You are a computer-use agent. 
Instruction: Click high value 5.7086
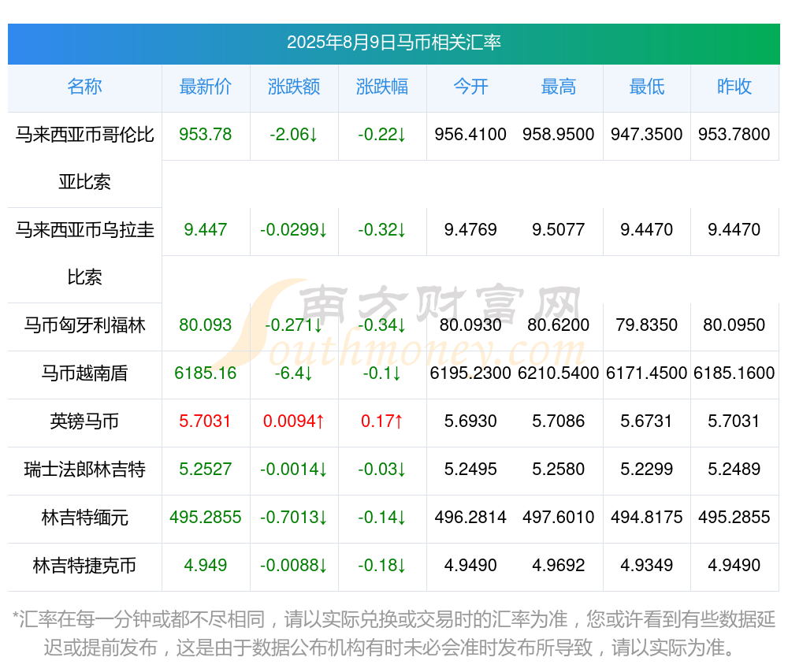coord(559,421)
